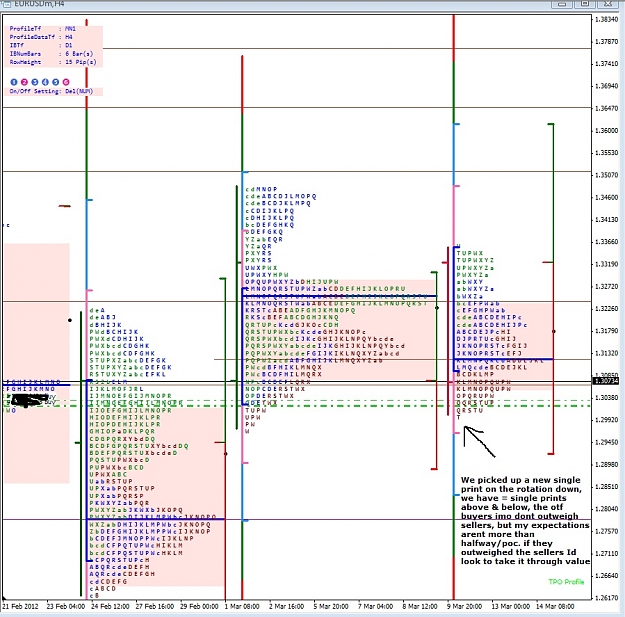Screen dimensions: 625x617
Task: Click the 1 Mar 08:00 time label
Action: pyautogui.click(x=242, y=607)
